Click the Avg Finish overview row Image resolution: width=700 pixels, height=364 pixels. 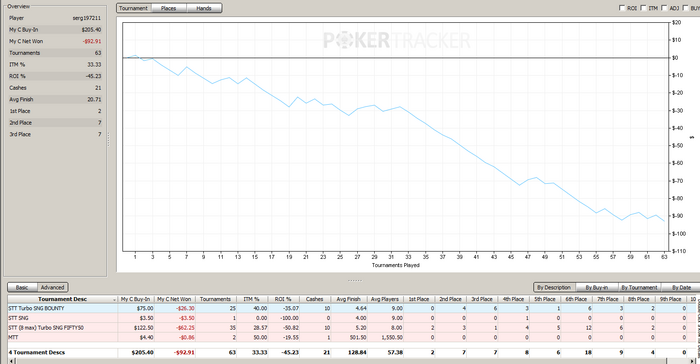55,99
